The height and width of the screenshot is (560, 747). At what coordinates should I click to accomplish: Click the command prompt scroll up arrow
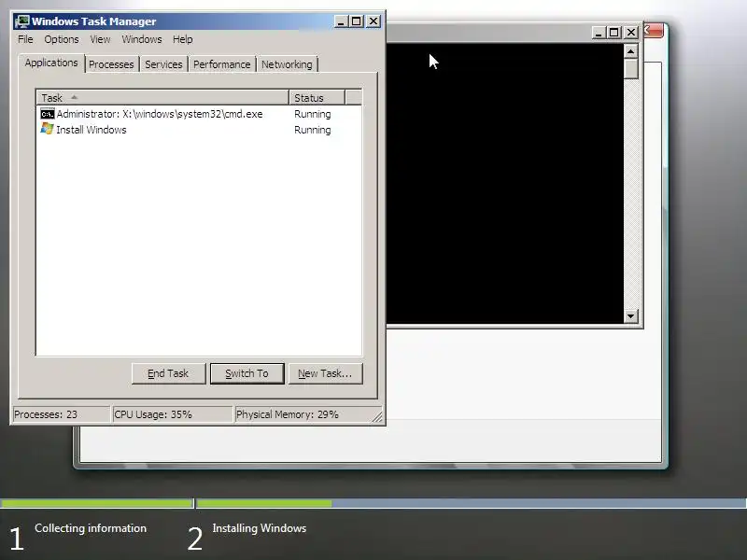(631, 51)
